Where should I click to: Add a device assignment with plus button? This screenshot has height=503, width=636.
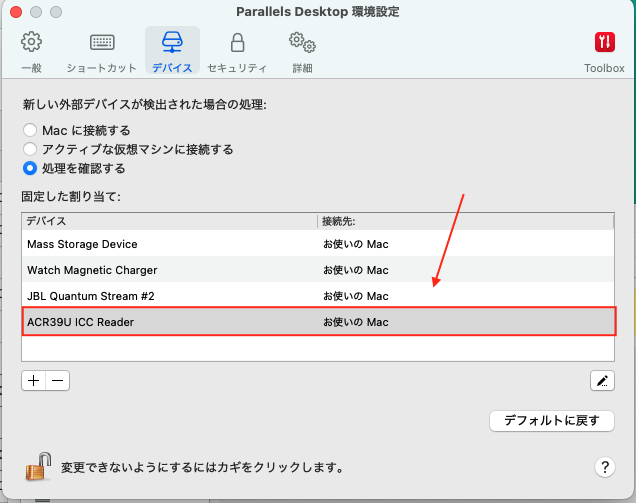point(34,380)
